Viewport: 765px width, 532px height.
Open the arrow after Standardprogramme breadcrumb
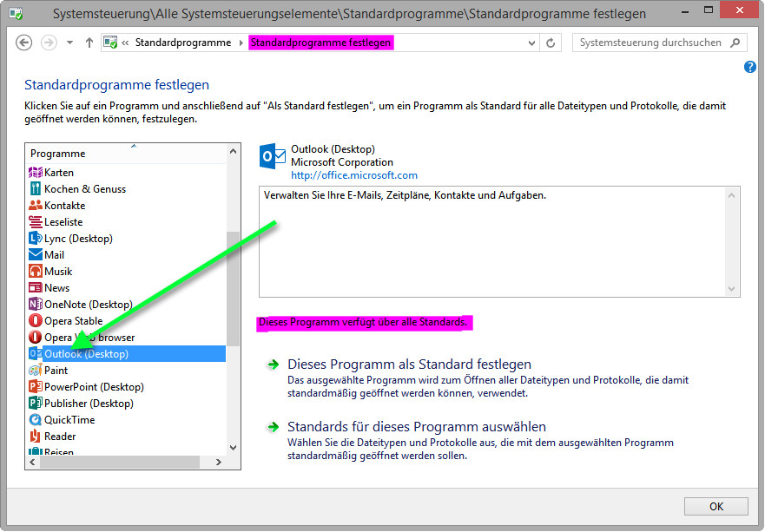[241, 43]
